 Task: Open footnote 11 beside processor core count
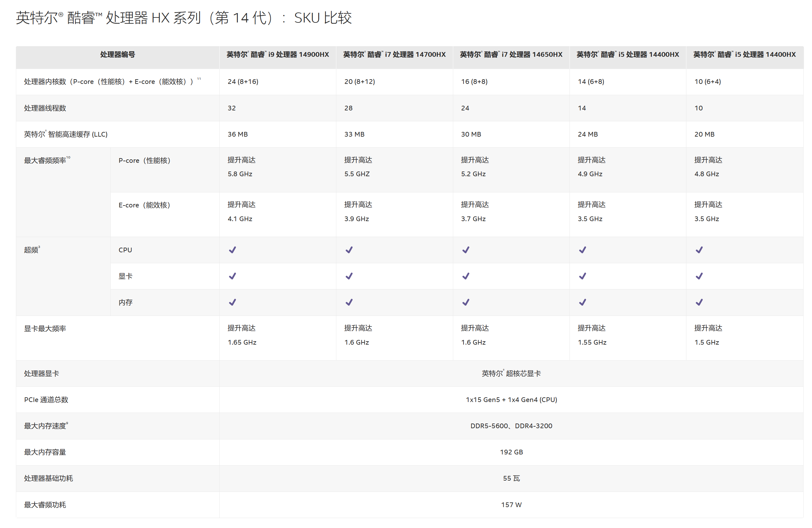[x=199, y=79]
